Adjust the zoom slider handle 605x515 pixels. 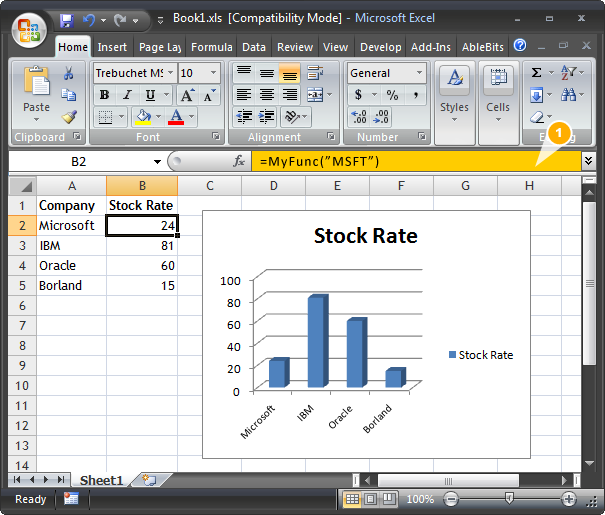coord(509,498)
